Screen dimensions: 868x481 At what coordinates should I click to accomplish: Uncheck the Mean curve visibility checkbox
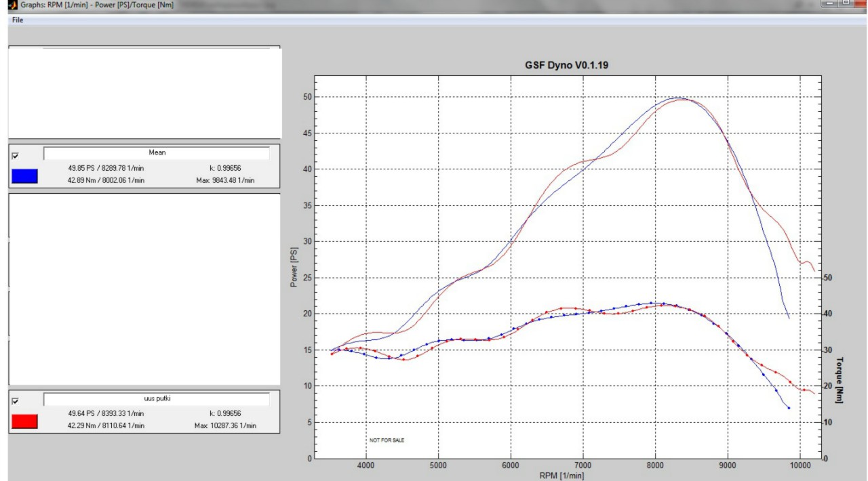tap(16, 155)
